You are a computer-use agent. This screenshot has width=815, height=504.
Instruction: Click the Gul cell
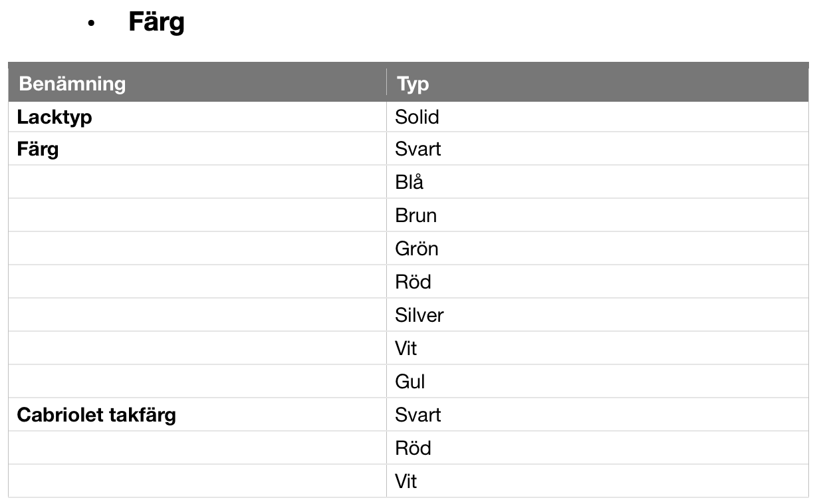(x=409, y=382)
